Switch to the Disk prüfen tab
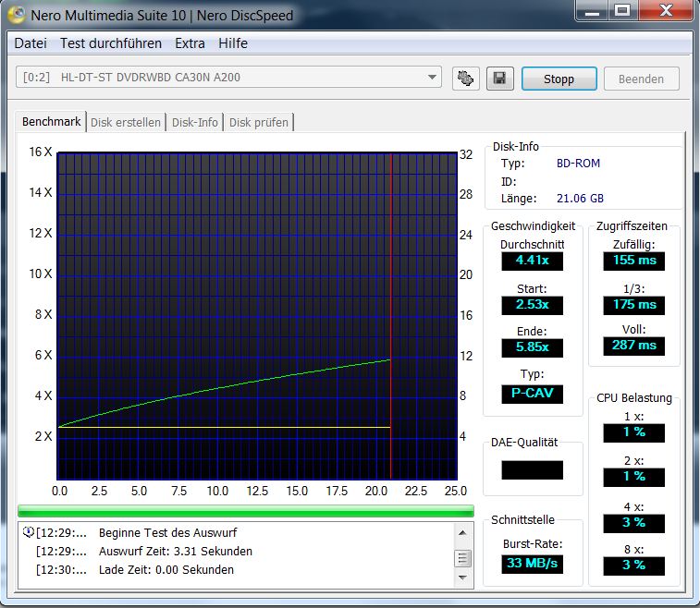 click(x=259, y=122)
